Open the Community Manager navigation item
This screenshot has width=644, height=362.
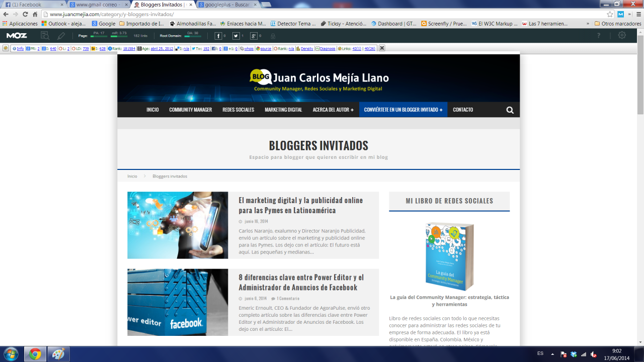click(190, 110)
